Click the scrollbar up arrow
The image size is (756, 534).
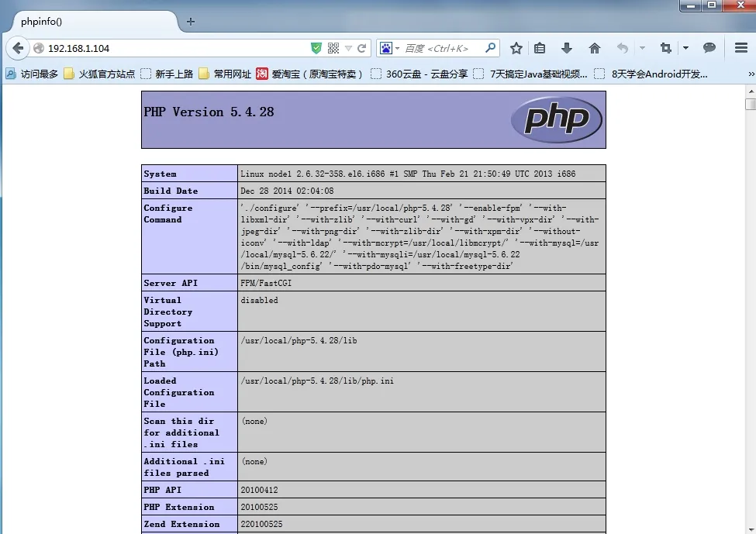point(751,91)
